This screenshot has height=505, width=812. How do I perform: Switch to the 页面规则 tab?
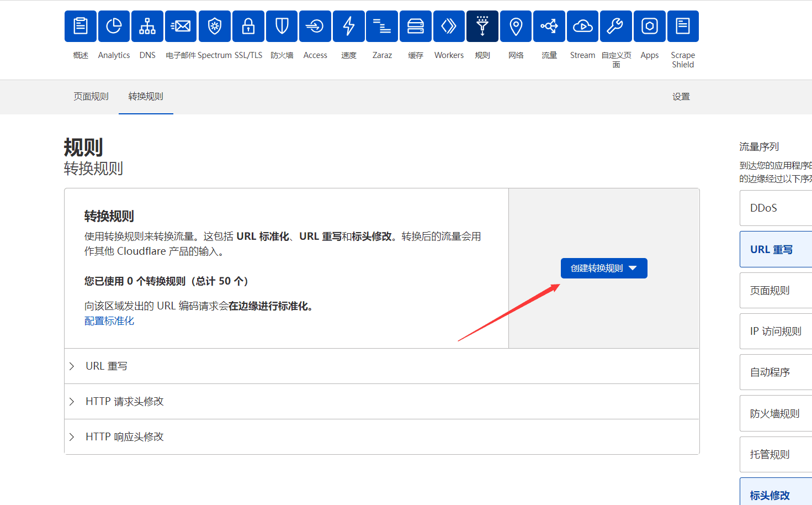coord(91,97)
